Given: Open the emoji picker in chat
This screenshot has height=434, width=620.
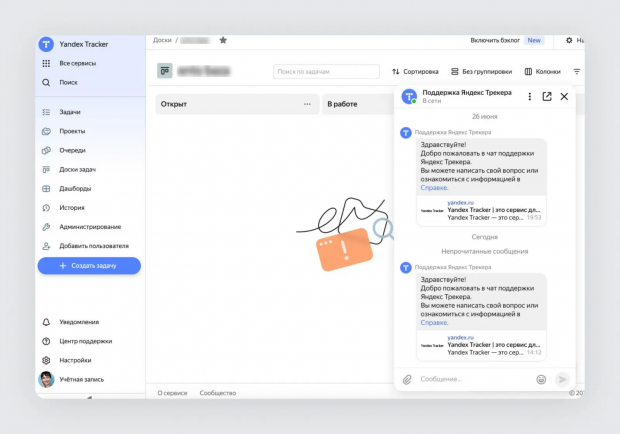Looking at the screenshot, I should point(541,379).
